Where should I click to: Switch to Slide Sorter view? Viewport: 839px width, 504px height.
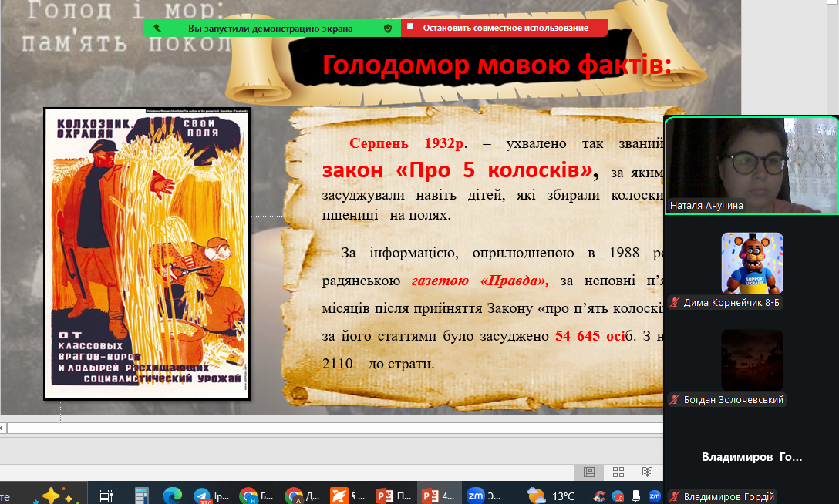point(618,472)
